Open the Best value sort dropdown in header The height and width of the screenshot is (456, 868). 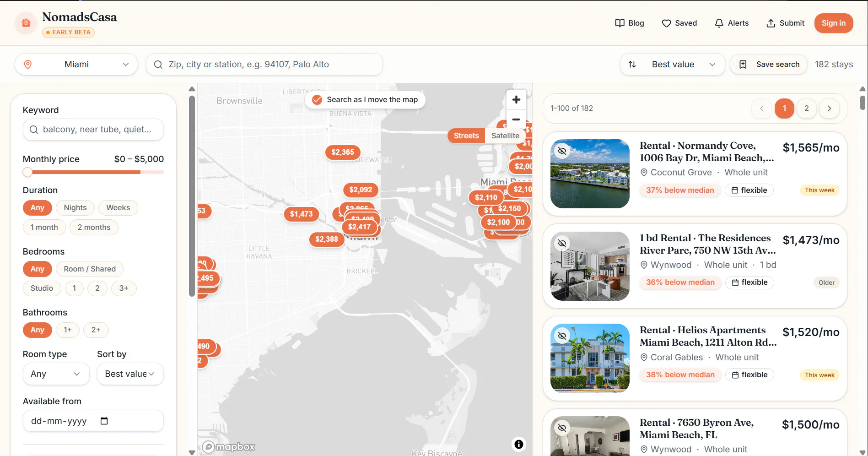pyautogui.click(x=673, y=65)
